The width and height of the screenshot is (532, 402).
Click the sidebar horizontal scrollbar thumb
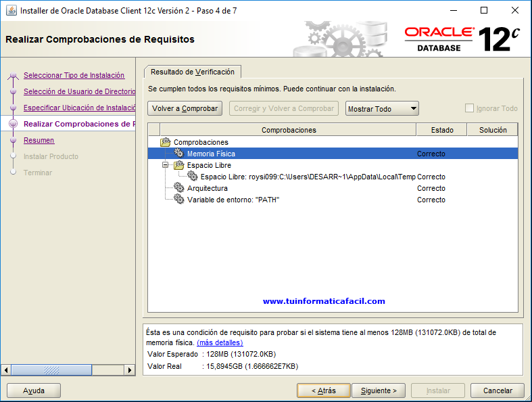coord(51,370)
